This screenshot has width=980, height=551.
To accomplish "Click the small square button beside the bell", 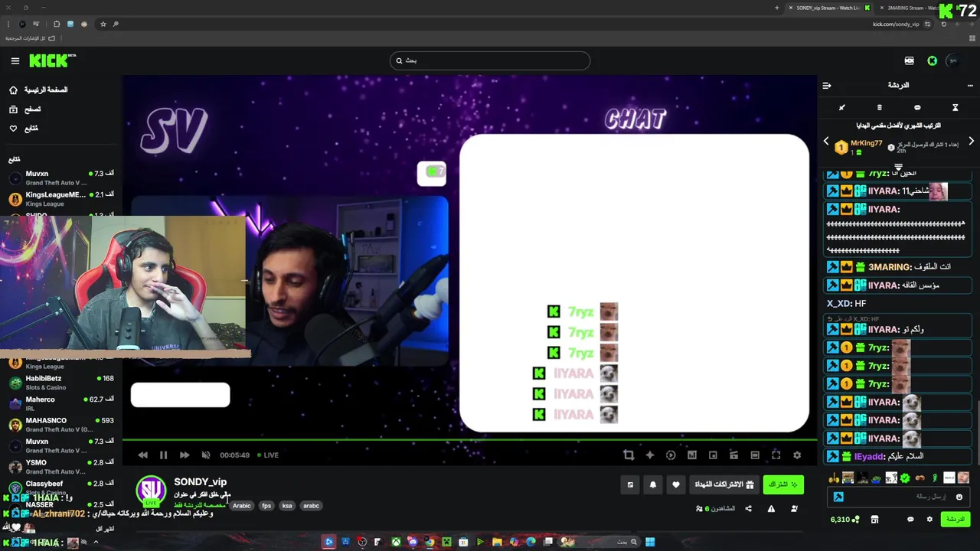I will tap(630, 484).
